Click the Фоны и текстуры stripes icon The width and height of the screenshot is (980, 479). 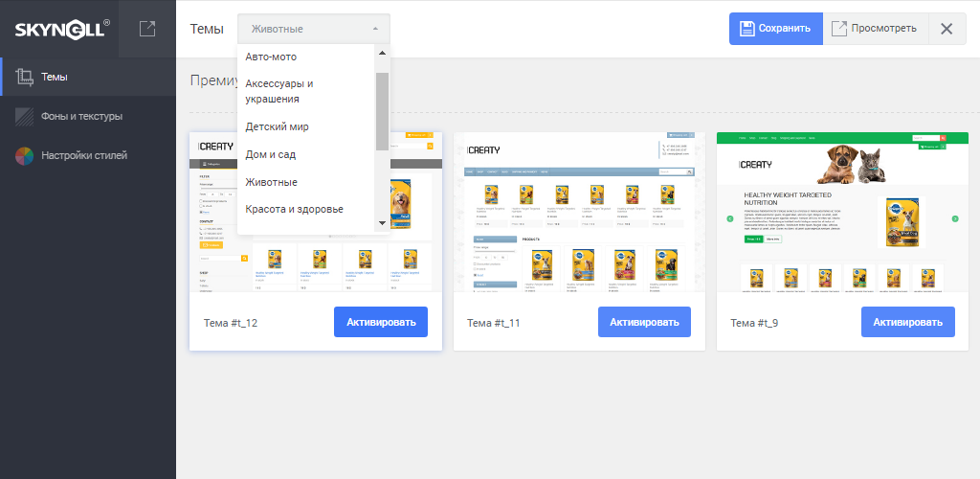point(24,116)
